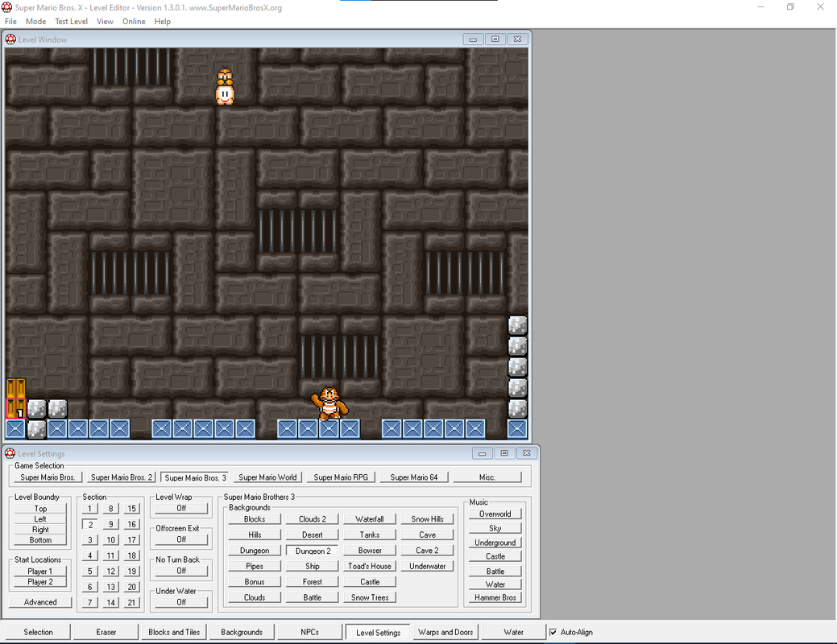The height and width of the screenshot is (644, 837).
Task: Set music to Castle
Action: pyautogui.click(x=495, y=556)
